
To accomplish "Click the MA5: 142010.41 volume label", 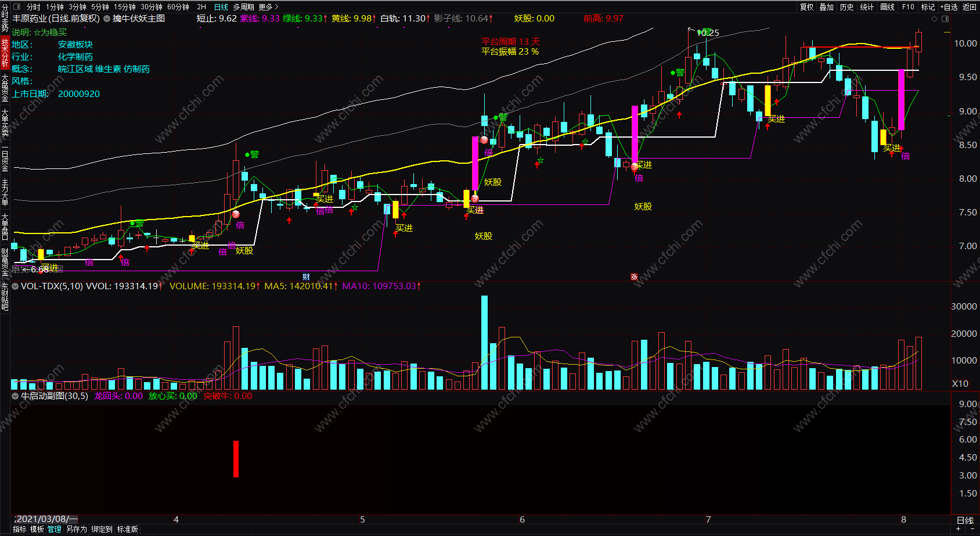I will (301, 286).
